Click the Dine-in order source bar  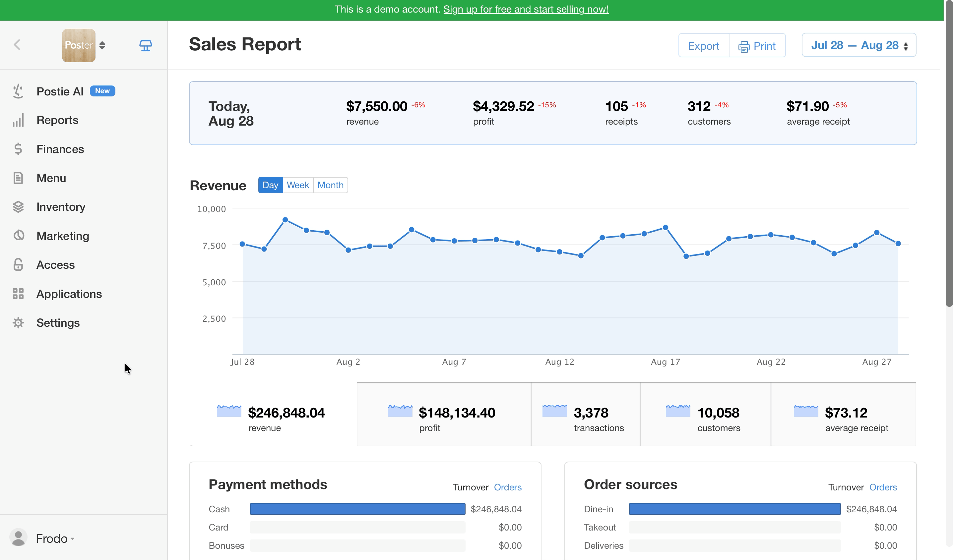[x=734, y=509]
